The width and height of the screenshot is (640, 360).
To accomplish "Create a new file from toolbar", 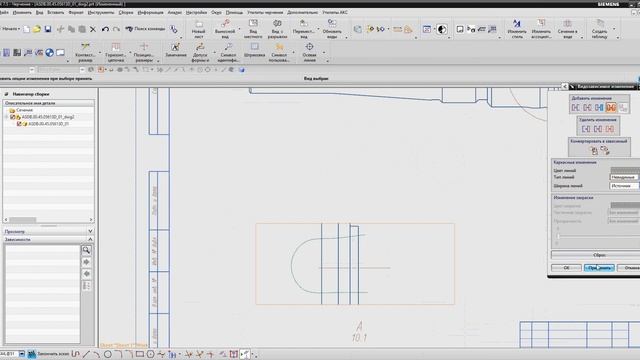I will pyautogui.click(x=27, y=29).
